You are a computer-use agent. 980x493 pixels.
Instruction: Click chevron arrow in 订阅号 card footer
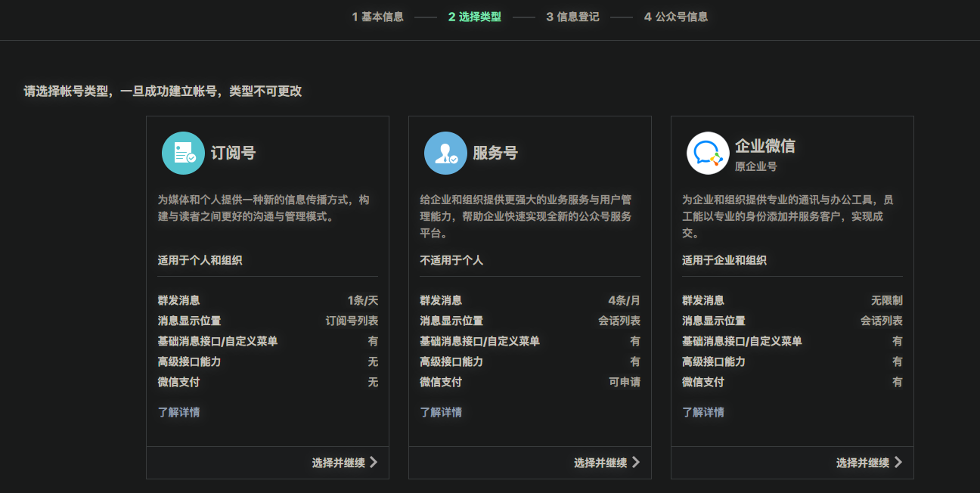373,462
